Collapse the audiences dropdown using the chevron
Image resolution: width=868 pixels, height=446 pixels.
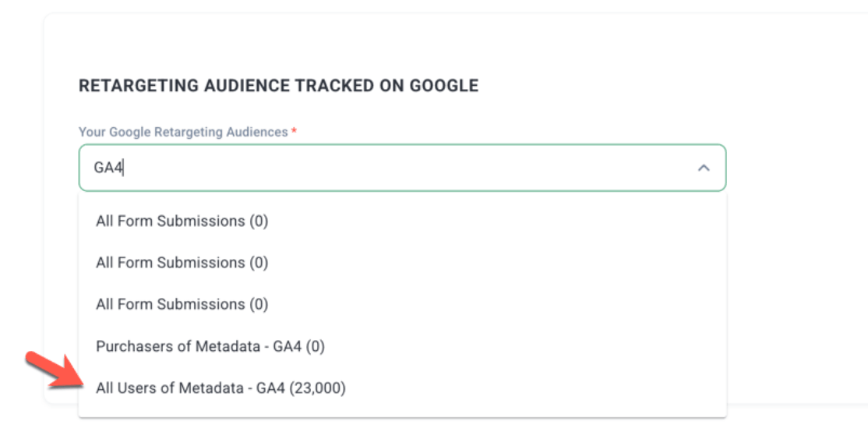(704, 168)
